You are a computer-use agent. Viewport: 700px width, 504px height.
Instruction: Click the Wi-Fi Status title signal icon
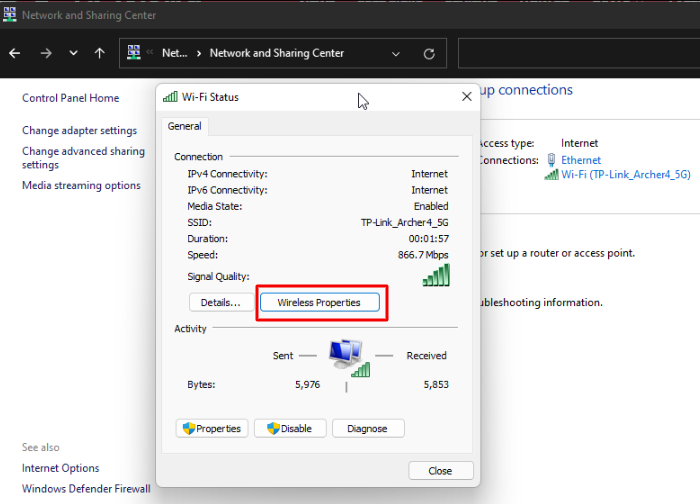tap(170, 96)
